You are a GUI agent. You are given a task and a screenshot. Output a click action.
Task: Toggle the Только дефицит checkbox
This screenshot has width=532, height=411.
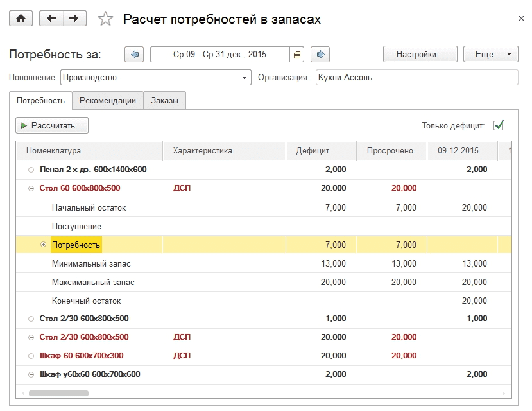pos(499,125)
